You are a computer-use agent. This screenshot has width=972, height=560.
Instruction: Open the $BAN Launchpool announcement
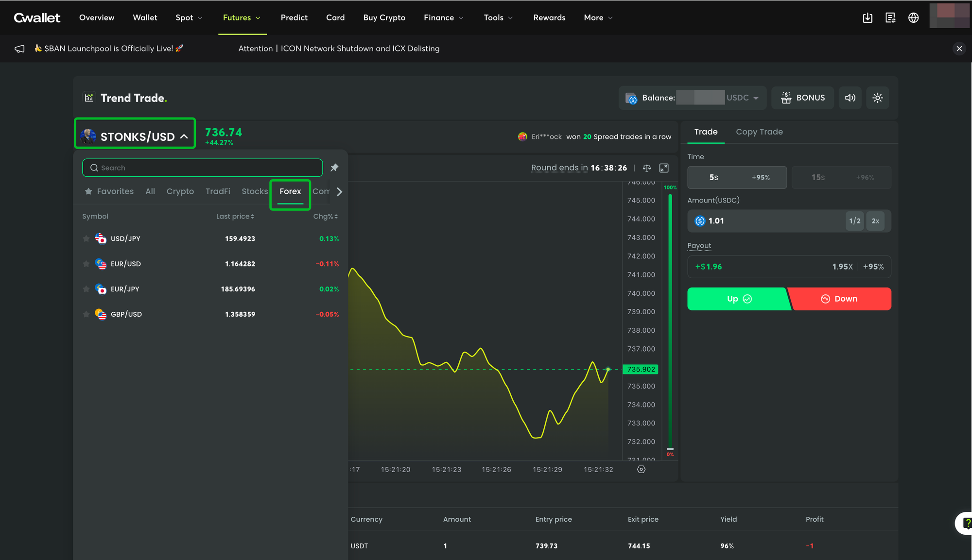[109, 49]
